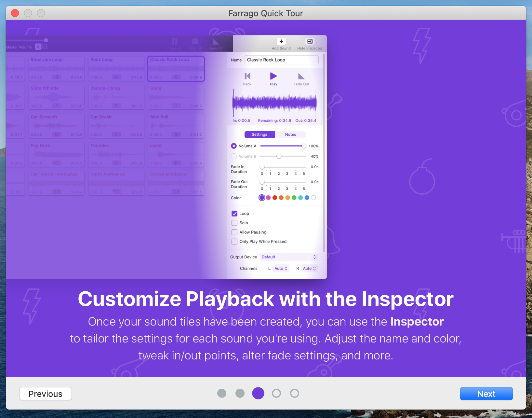Click the inspector waveform display
This screenshot has width=532, height=418.
pyautogui.click(x=275, y=103)
